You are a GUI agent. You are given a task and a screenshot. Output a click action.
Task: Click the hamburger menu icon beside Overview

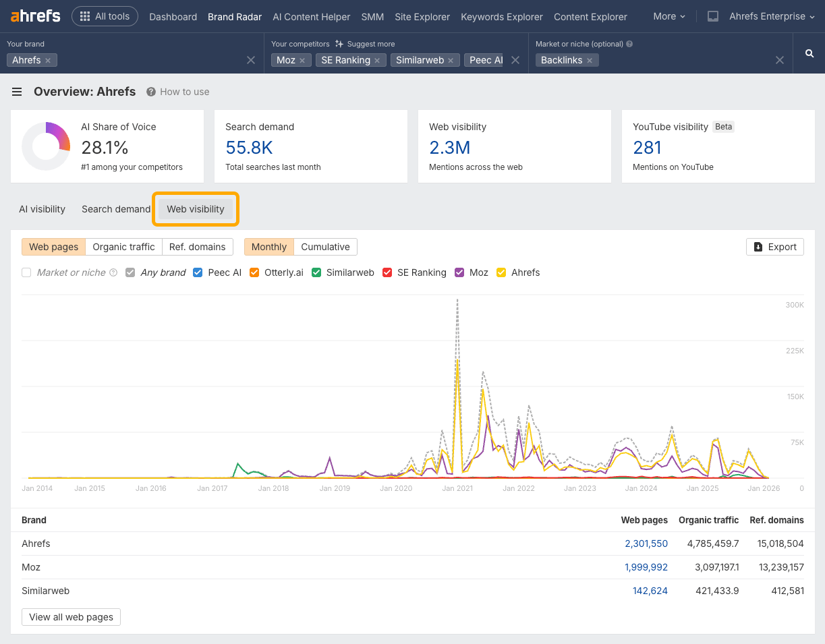17,92
